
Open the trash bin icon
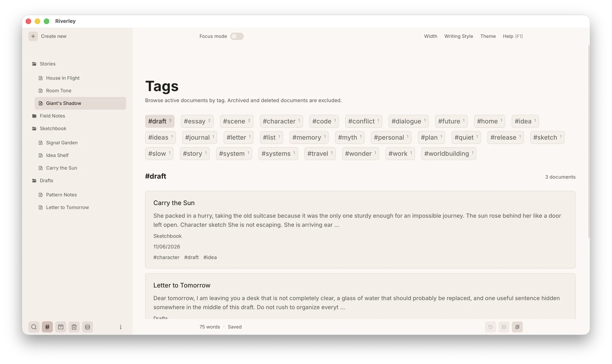point(74,327)
